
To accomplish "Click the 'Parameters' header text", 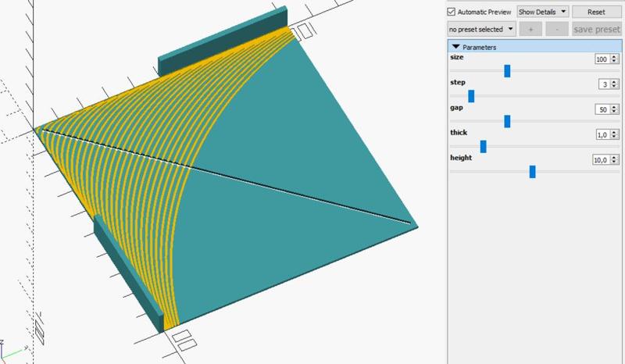I will 479,47.
